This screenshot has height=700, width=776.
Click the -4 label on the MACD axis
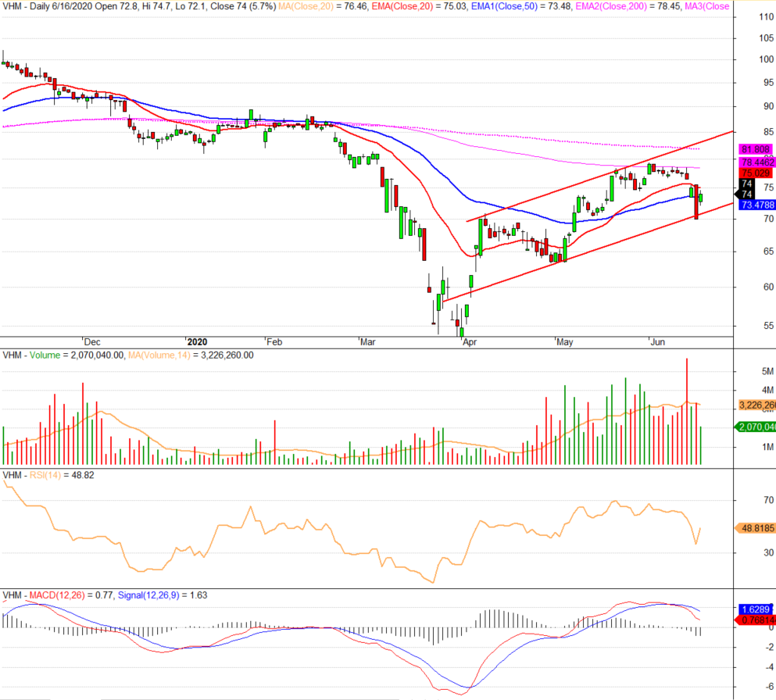click(770, 667)
